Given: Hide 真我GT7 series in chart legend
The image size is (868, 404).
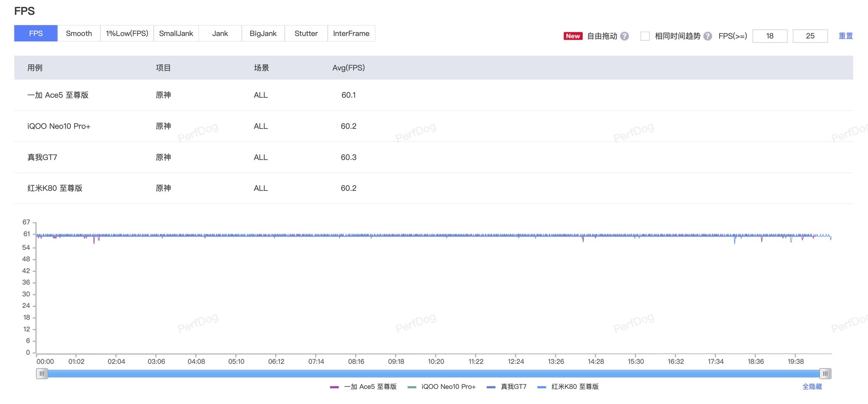Looking at the screenshot, I should [x=507, y=387].
